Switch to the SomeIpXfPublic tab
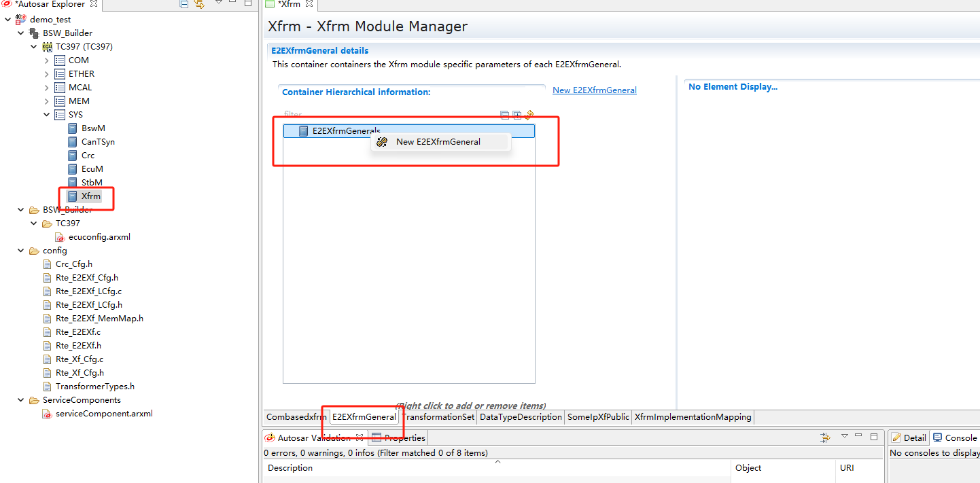This screenshot has height=483, width=980. click(598, 417)
